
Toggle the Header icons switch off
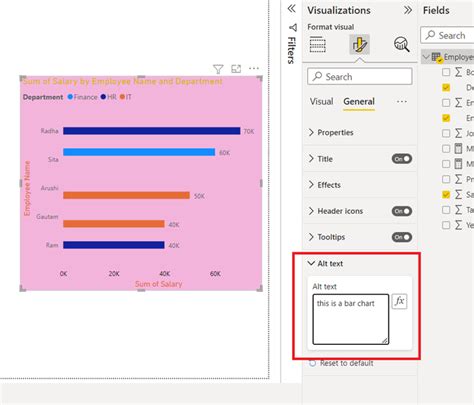(x=402, y=211)
